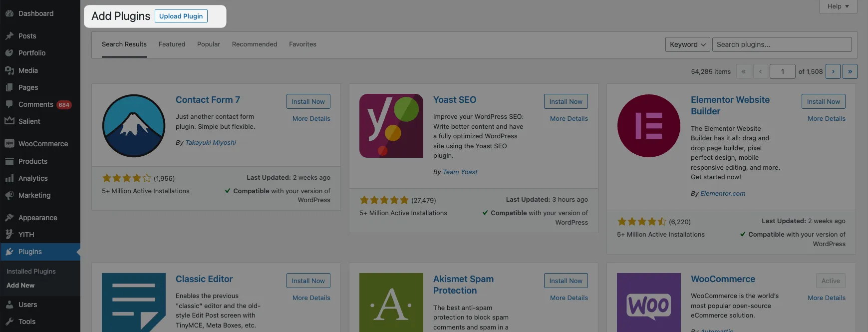868x332 pixels.
Task: Open More Details for Akismet
Action: pyautogui.click(x=569, y=298)
